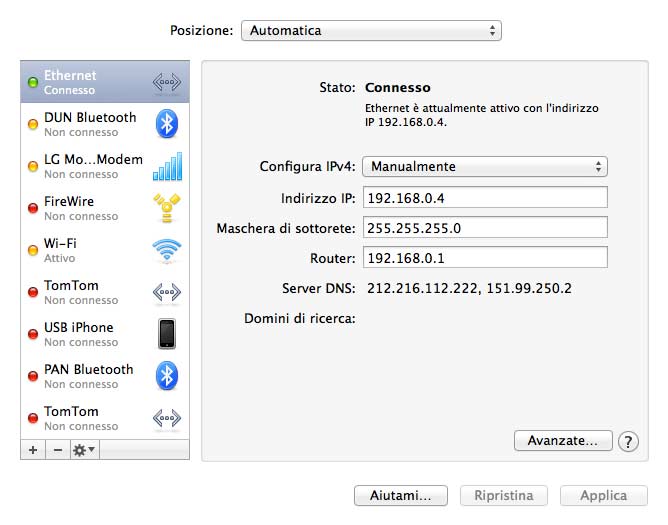
Task: Open the Avanzate advanced settings
Action: (x=562, y=440)
